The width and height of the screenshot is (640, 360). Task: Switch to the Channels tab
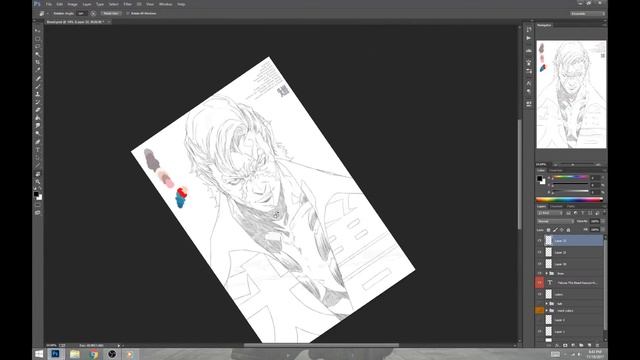pos(556,207)
